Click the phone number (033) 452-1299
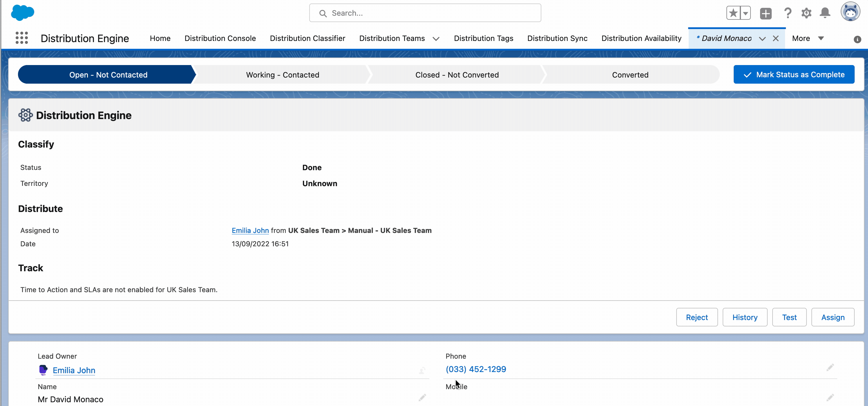The height and width of the screenshot is (406, 868). click(475, 369)
